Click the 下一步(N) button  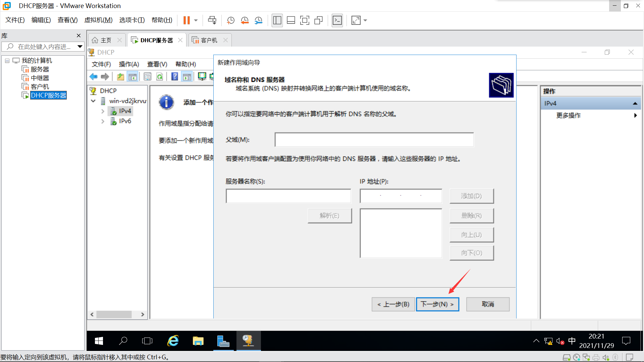[x=437, y=304]
